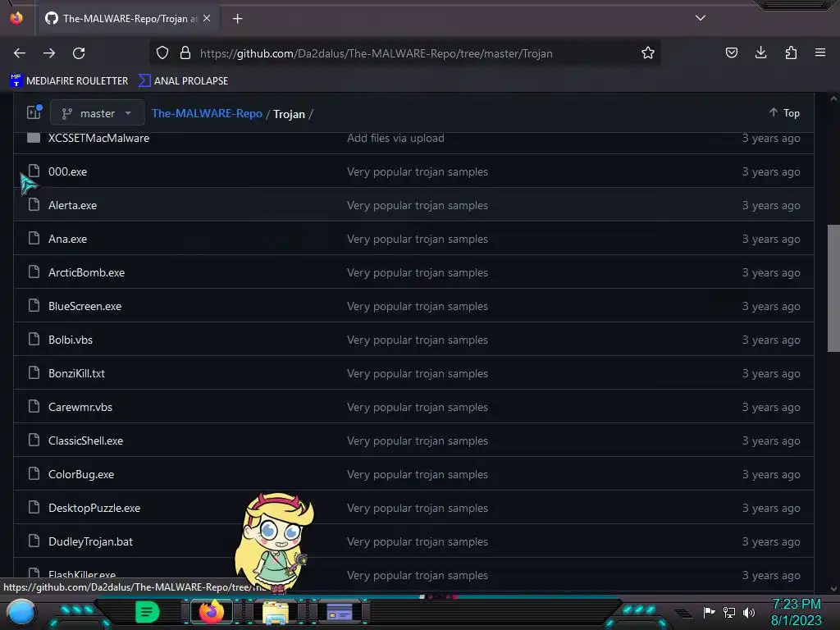
Task: Open the file Carewmr.vbs
Action: pyautogui.click(x=80, y=407)
